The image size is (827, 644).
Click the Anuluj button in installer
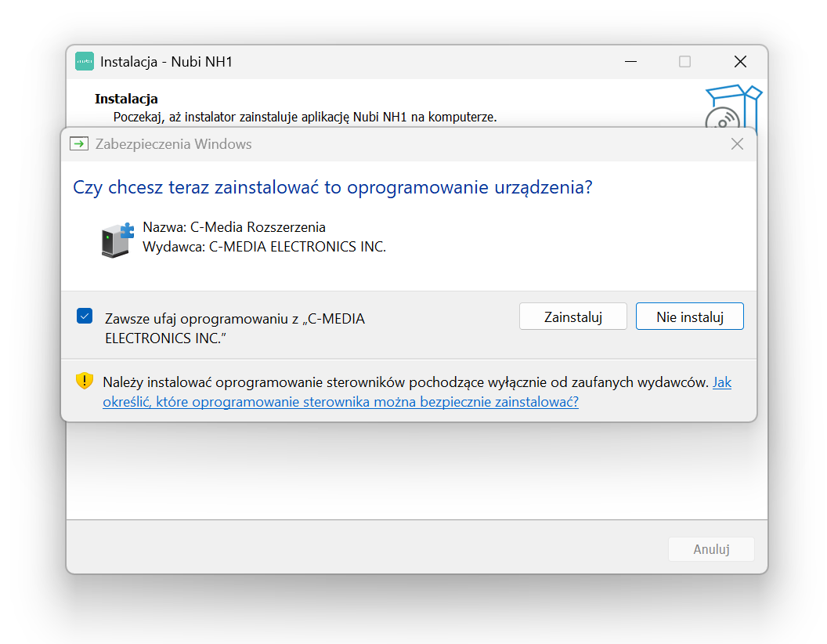point(711,549)
